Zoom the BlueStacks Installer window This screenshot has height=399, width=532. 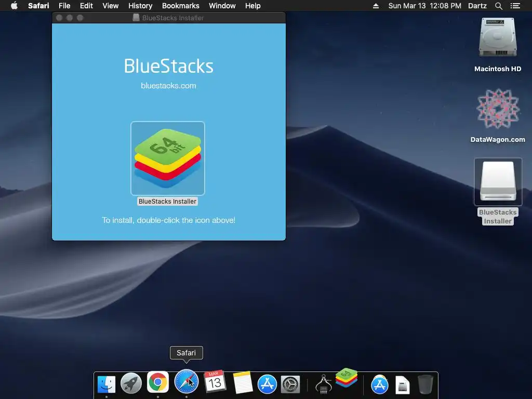(80, 18)
